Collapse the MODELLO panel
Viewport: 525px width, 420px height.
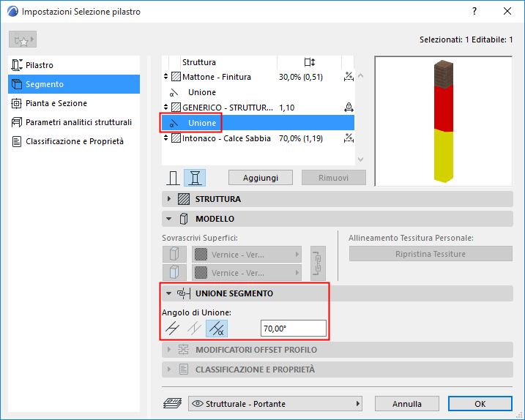coord(169,219)
